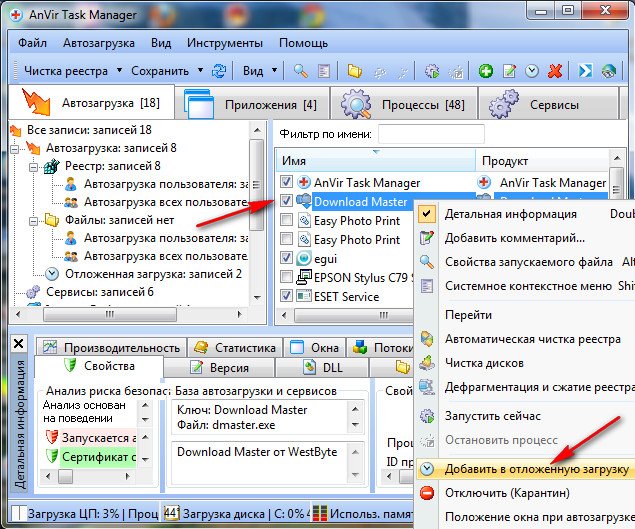
Task: Close the detailed information panel with X
Action: [x=18, y=343]
